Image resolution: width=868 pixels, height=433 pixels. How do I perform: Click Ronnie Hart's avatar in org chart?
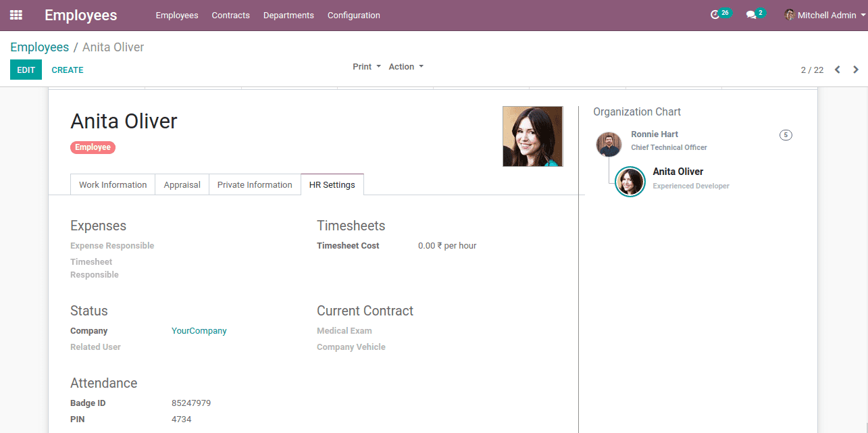[609, 145]
